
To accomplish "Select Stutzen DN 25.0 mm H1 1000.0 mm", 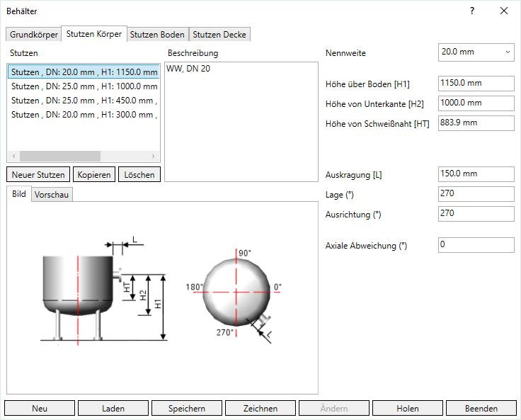I will pos(84,86).
